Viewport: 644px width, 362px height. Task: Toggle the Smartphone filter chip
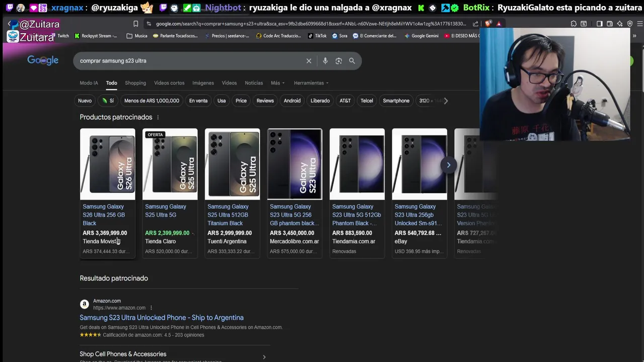tap(396, 101)
